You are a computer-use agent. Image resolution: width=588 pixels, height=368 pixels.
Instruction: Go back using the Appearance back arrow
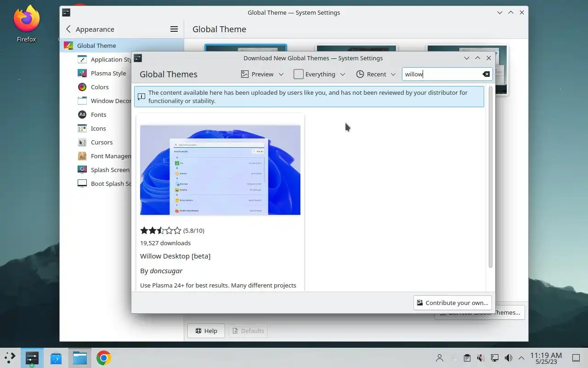(x=68, y=29)
